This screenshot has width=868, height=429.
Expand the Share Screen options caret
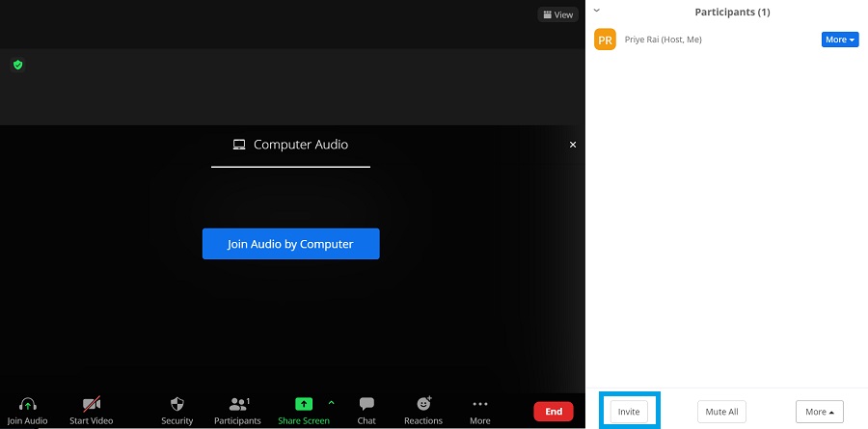tap(331, 402)
